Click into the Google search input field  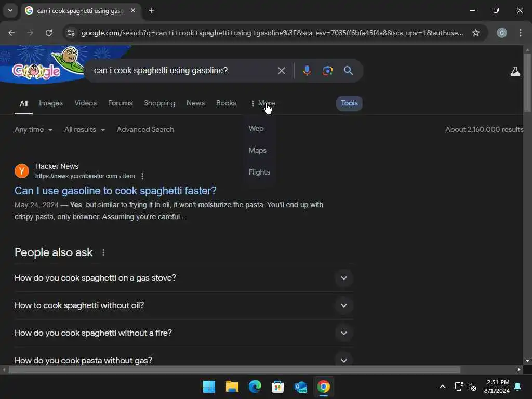tap(183, 71)
